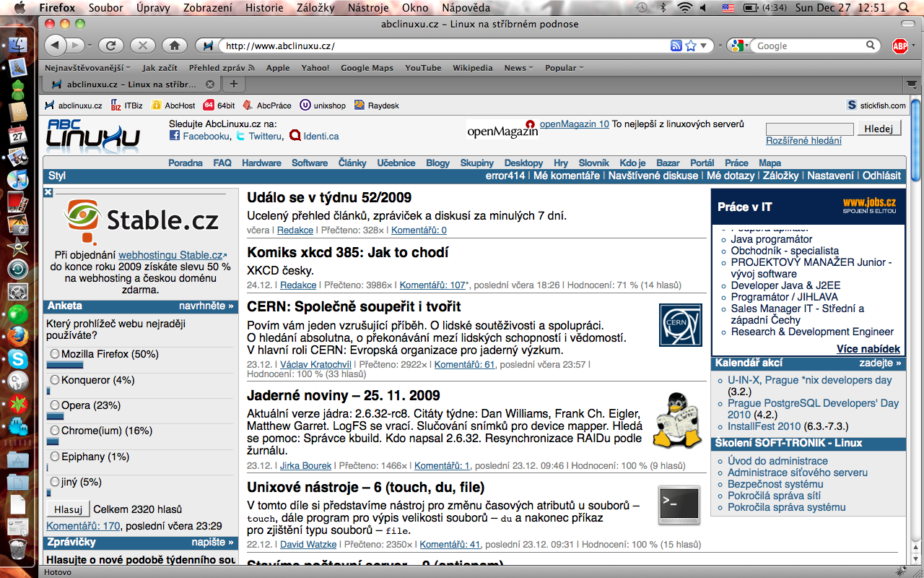This screenshot has height=578, width=924.
Task: Open the back/forward history dropdown arrow
Action: (x=89, y=46)
